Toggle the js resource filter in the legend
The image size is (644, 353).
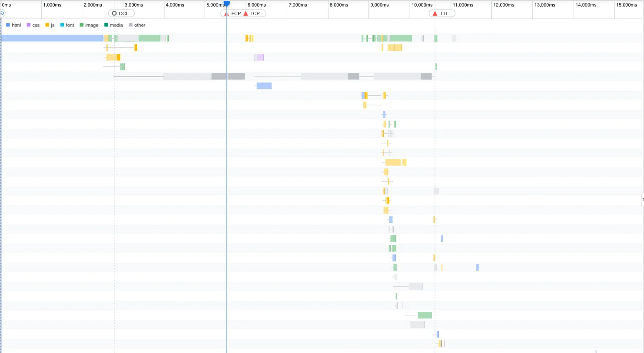pos(46,25)
